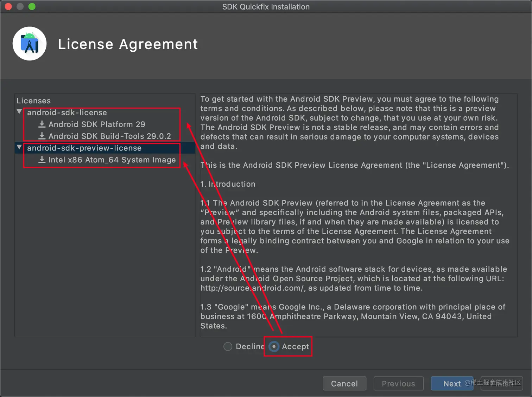This screenshot has width=532, height=397.
Task: Click download icon beside Android SDK Platform 29
Action: [x=42, y=124]
